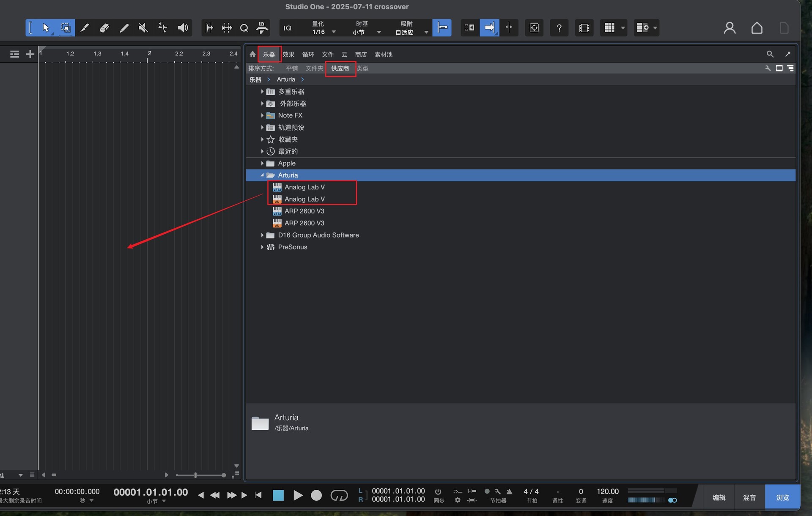Toggle ripple edit button

point(469,28)
